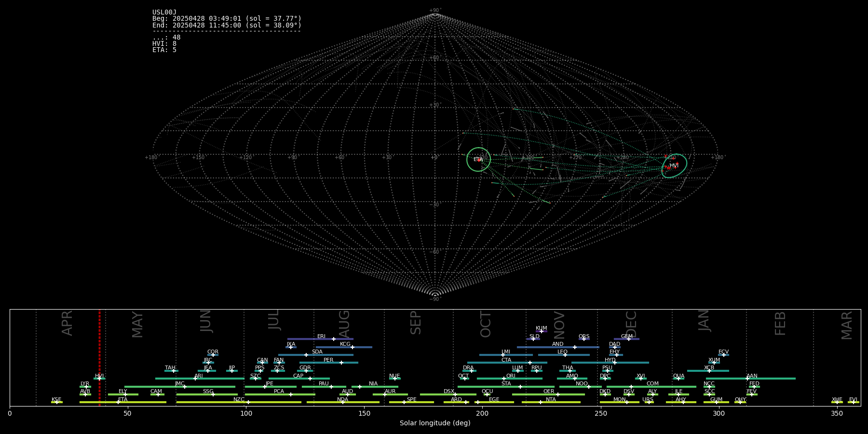Click the PCA shower label

click(x=279, y=392)
